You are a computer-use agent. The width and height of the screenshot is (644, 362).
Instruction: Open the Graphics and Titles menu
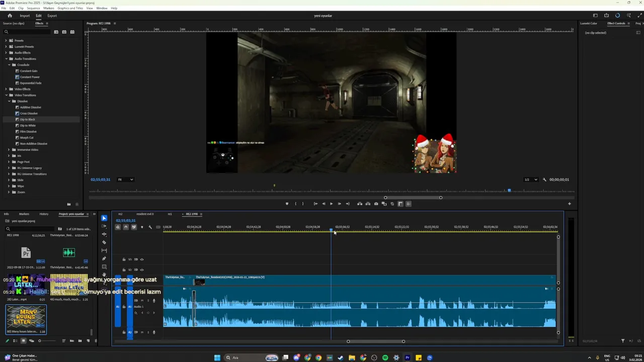[70, 9]
